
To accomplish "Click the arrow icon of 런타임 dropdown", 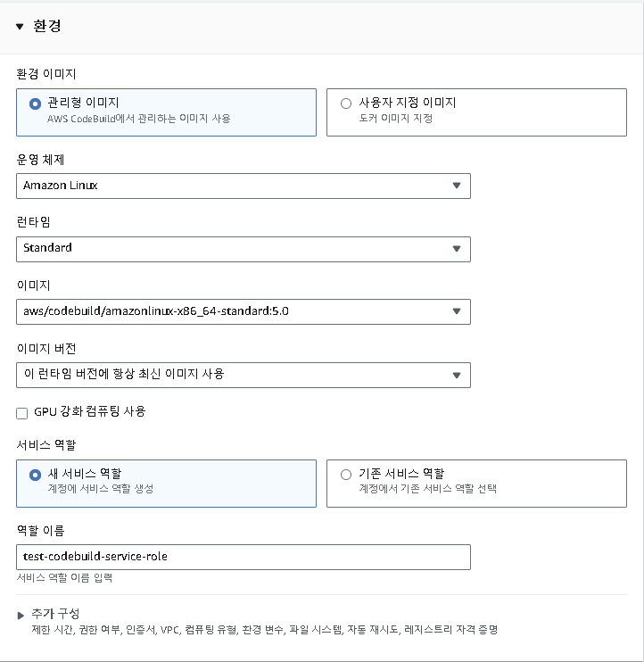I will click(x=456, y=249).
